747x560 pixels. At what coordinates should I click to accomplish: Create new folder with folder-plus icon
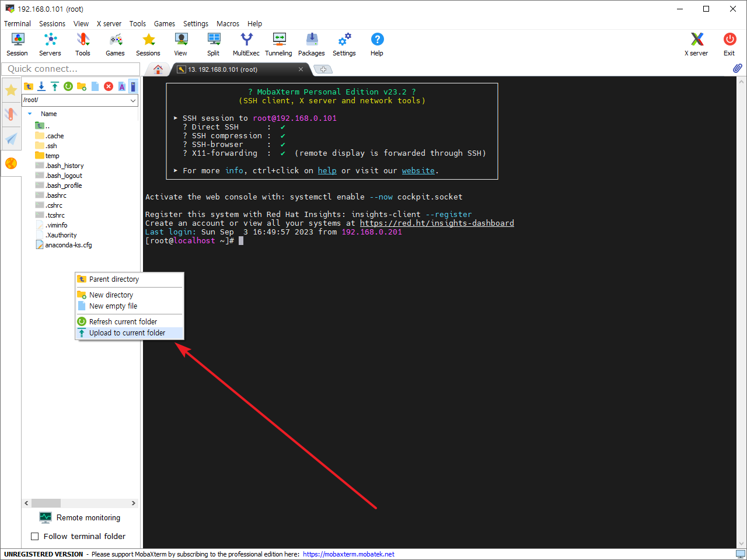(82, 86)
